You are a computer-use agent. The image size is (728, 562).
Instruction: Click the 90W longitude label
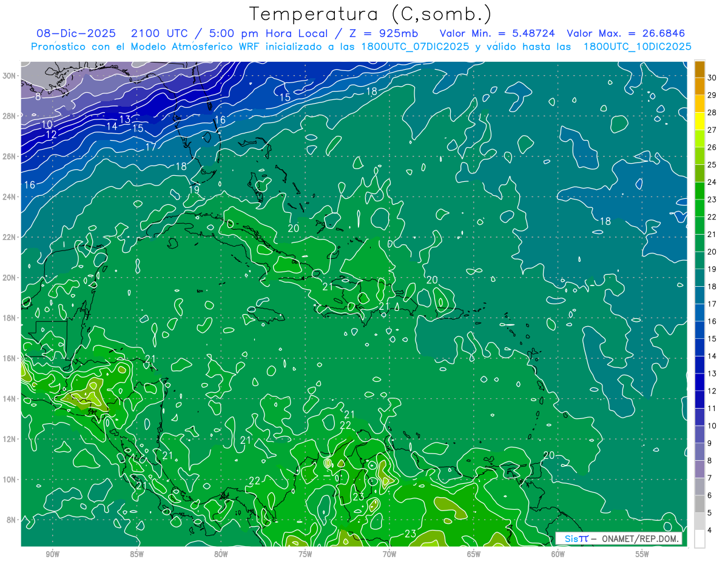(x=52, y=554)
